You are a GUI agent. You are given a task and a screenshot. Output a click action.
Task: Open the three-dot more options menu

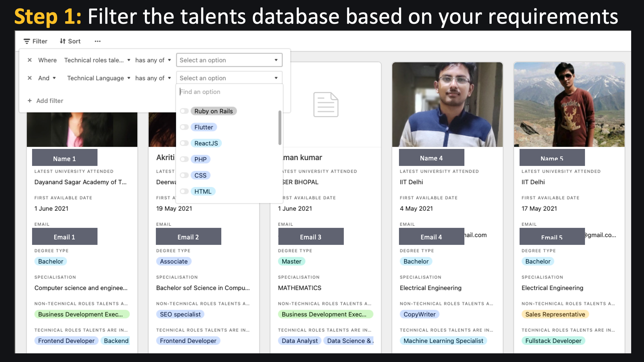tap(97, 41)
